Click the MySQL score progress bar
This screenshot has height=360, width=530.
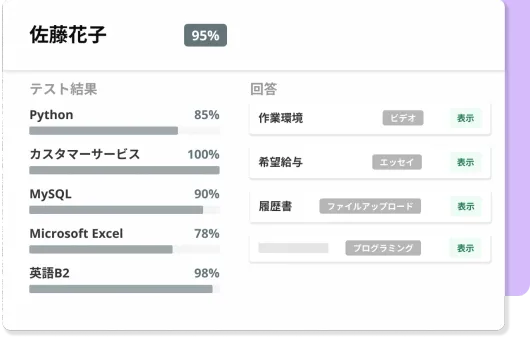(124, 210)
